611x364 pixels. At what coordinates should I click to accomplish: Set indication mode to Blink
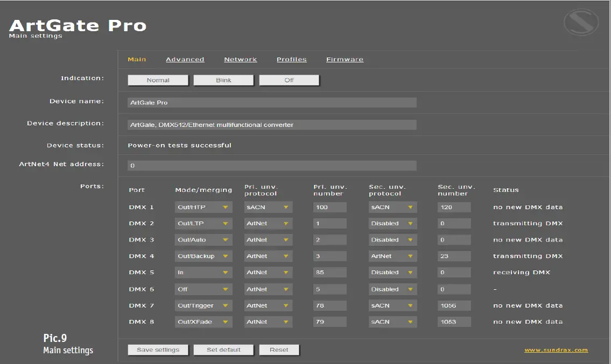[x=223, y=80]
